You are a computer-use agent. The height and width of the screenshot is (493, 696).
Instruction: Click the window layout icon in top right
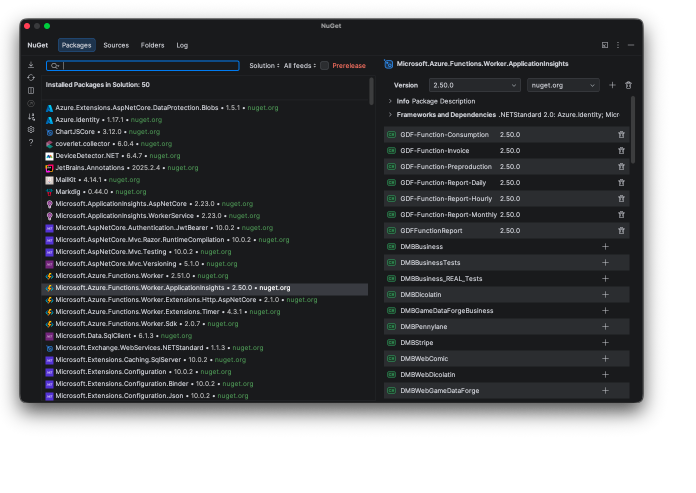[605, 45]
